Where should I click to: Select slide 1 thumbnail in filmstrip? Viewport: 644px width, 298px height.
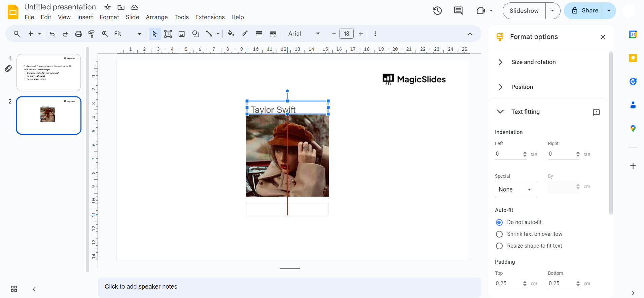click(49, 73)
